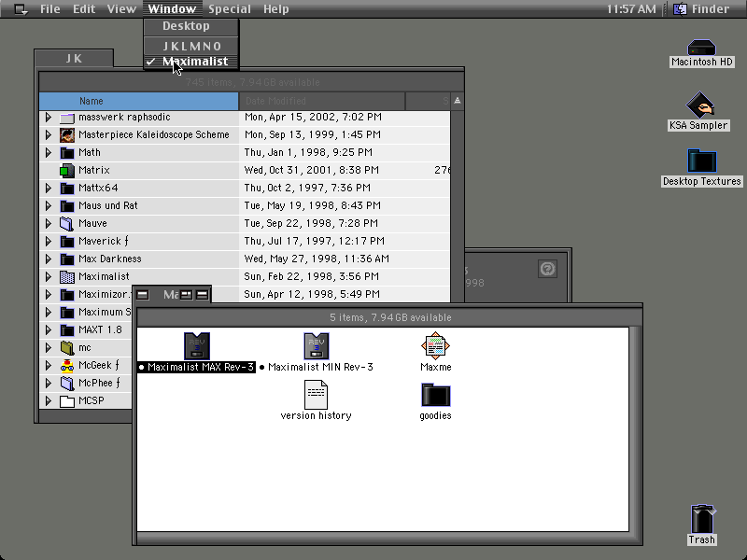Click the McPhee ƒ folder icon

tap(67, 383)
